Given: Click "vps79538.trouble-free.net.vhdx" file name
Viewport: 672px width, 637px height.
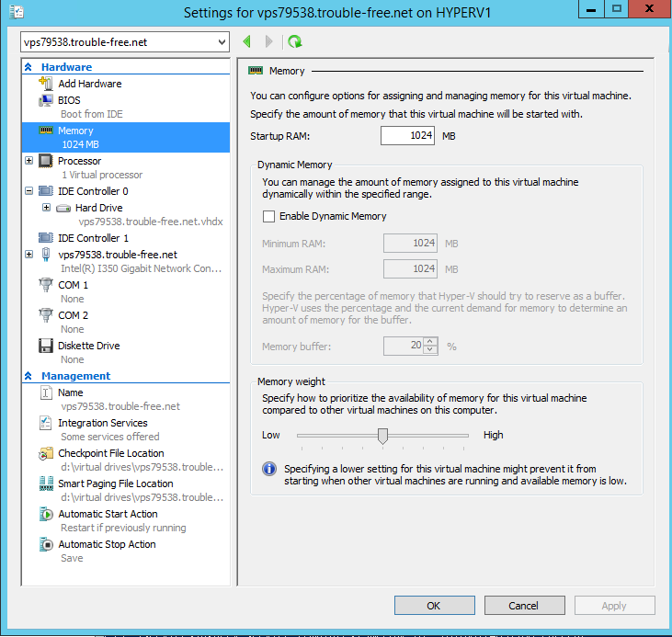Looking at the screenshot, I should [151, 222].
